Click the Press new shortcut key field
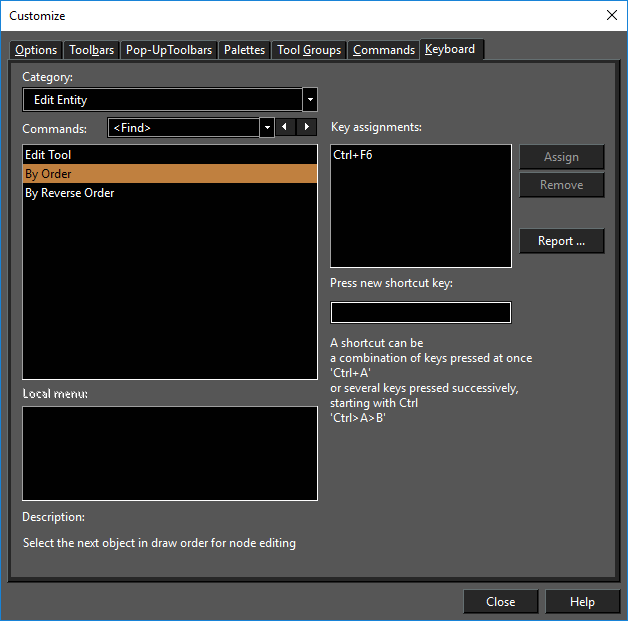 coord(420,313)
